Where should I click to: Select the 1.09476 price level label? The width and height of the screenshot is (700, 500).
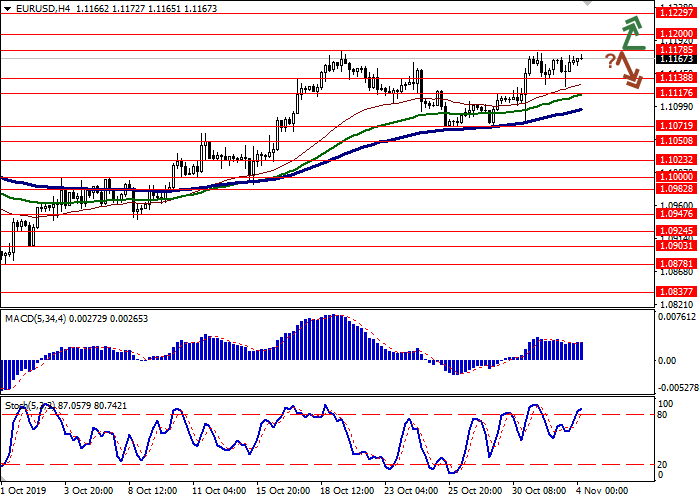pyautogui.click(x=676, y=213)
